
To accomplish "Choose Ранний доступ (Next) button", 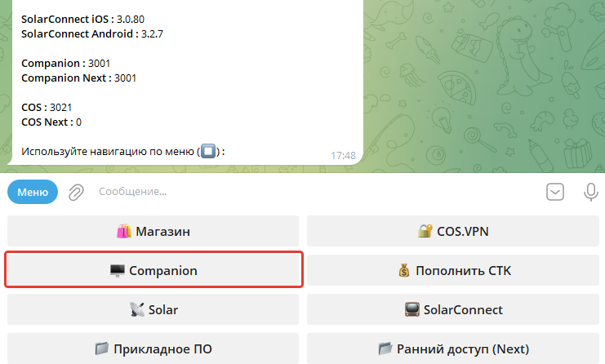I will 453,348.
